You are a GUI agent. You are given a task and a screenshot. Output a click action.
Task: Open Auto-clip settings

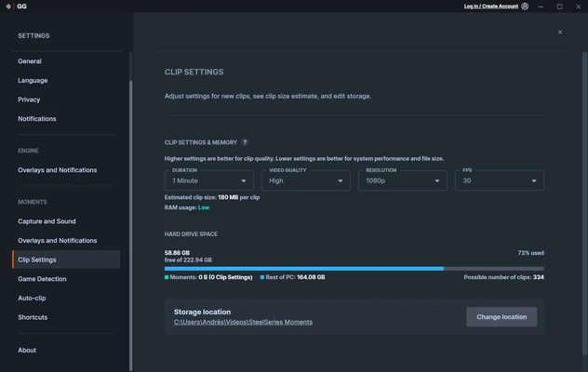(x=32, y=299)
